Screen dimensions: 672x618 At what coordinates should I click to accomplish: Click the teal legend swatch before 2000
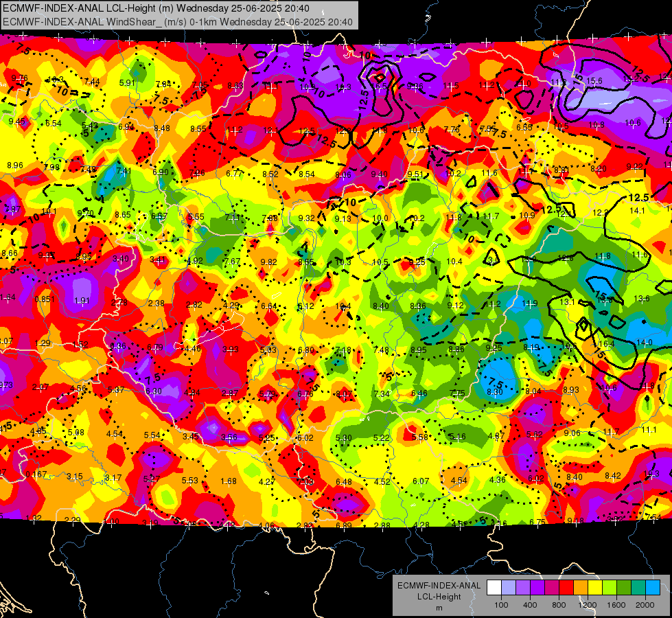coord(638,588)
